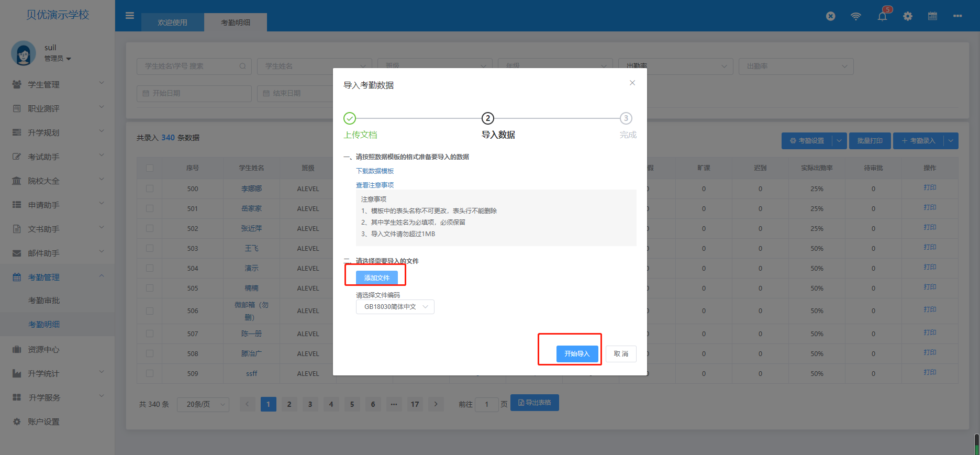
Task: Click the 添加文件 button
Action: pos(377,278)
